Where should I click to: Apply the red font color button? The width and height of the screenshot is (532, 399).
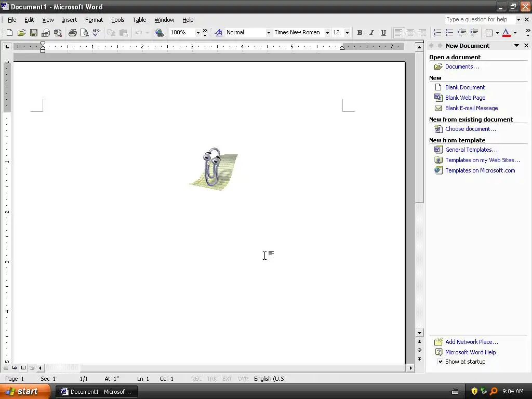[x=506, y=33]
